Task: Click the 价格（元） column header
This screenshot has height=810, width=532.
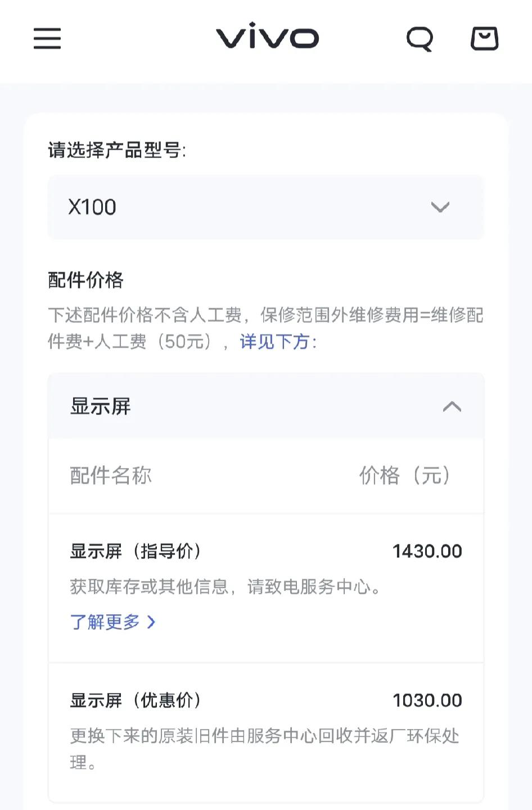Action: tap(405, 475)
